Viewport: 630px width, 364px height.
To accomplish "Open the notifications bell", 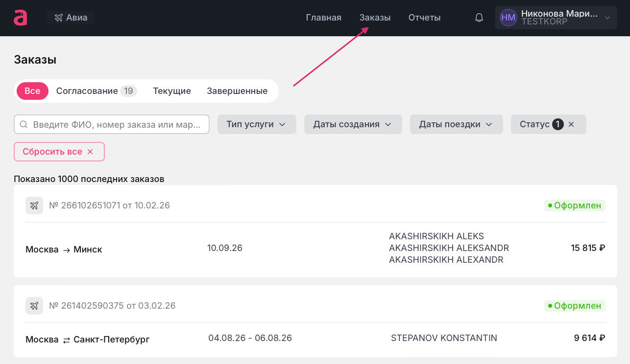I will coord(479,18).
